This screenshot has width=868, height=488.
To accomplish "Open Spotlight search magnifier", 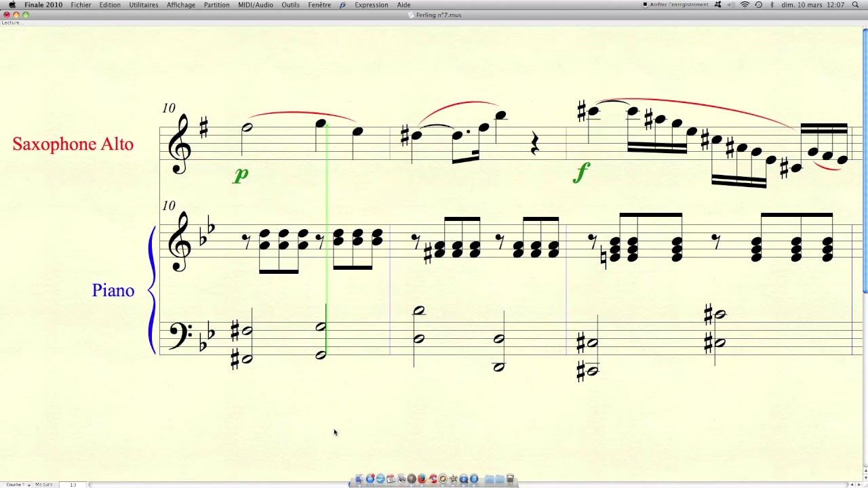I will (x=856, y=5).
